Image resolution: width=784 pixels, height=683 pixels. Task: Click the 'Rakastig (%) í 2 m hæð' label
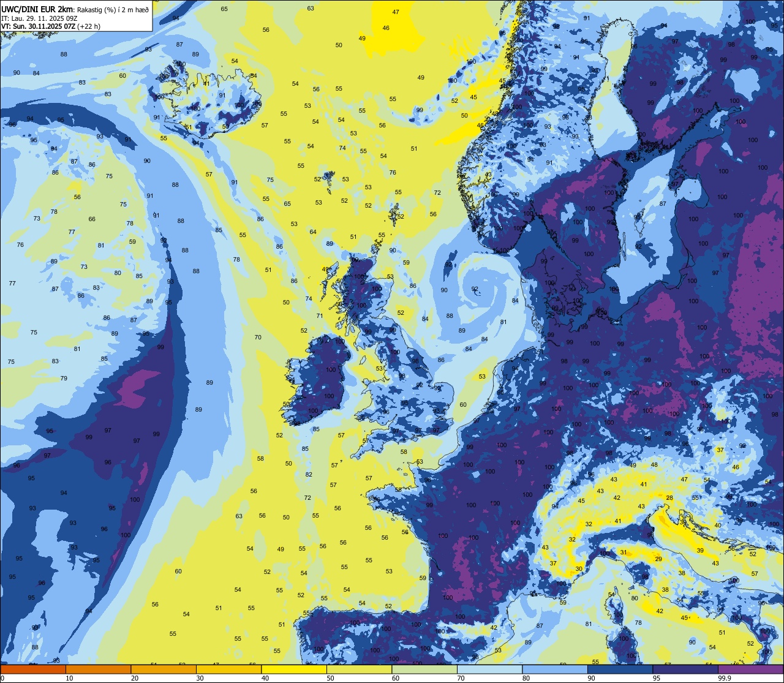[113, 9]
